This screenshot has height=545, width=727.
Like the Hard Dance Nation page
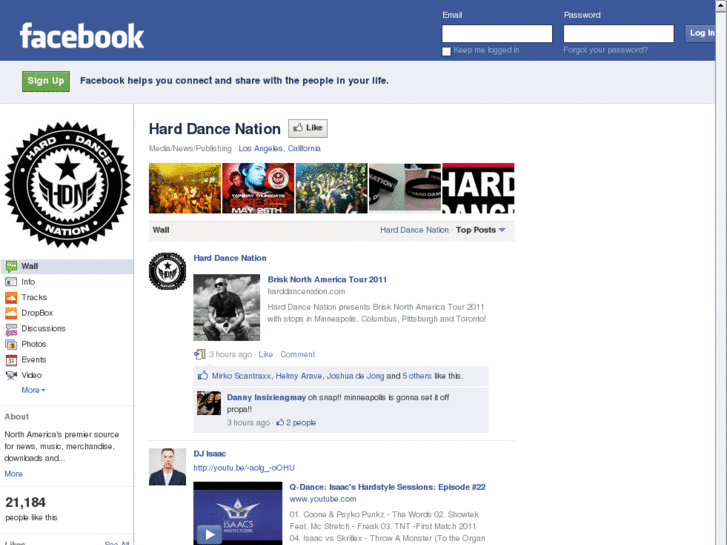(x=308, y=128)
